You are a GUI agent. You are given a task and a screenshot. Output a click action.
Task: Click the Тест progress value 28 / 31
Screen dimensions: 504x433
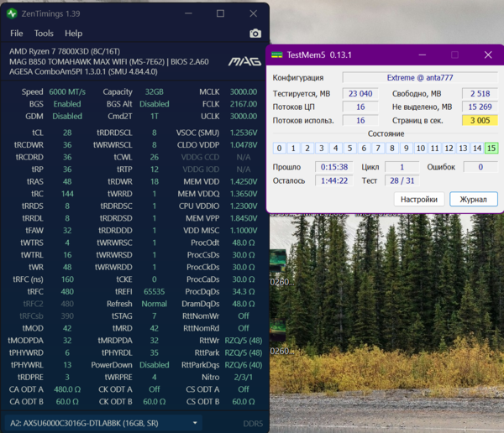tap(402, 181)
